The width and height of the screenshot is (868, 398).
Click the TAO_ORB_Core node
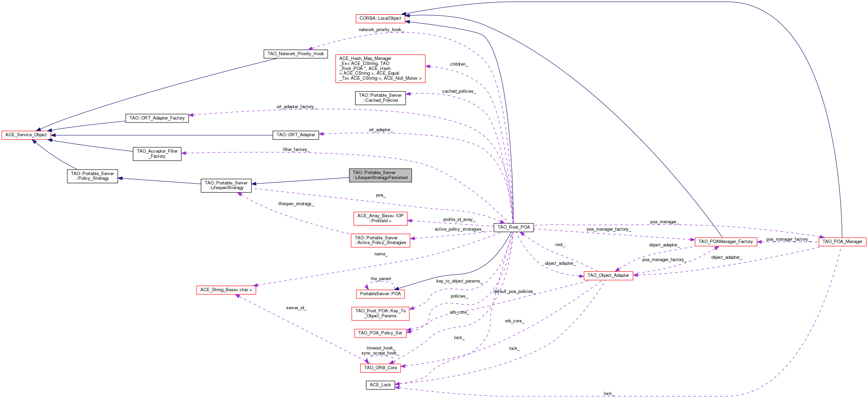380,368
